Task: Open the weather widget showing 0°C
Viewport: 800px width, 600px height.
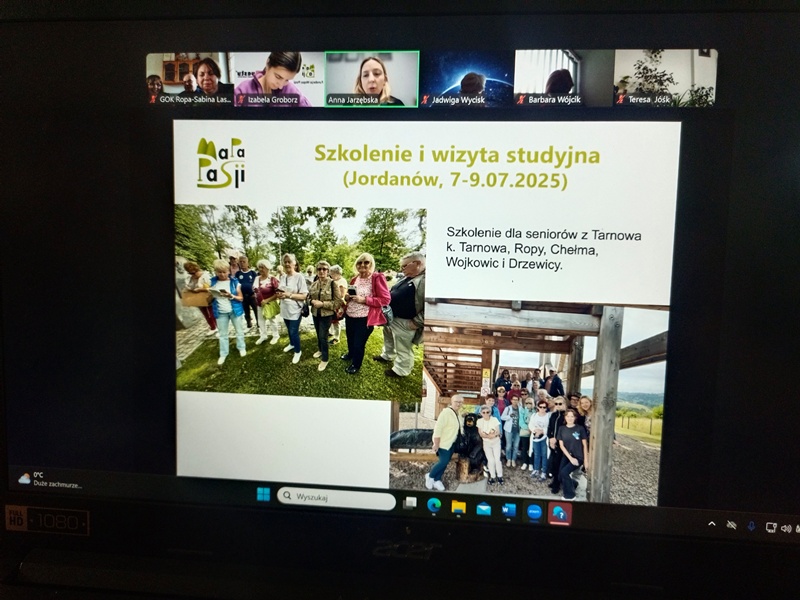Action: (x=50, y=479)
